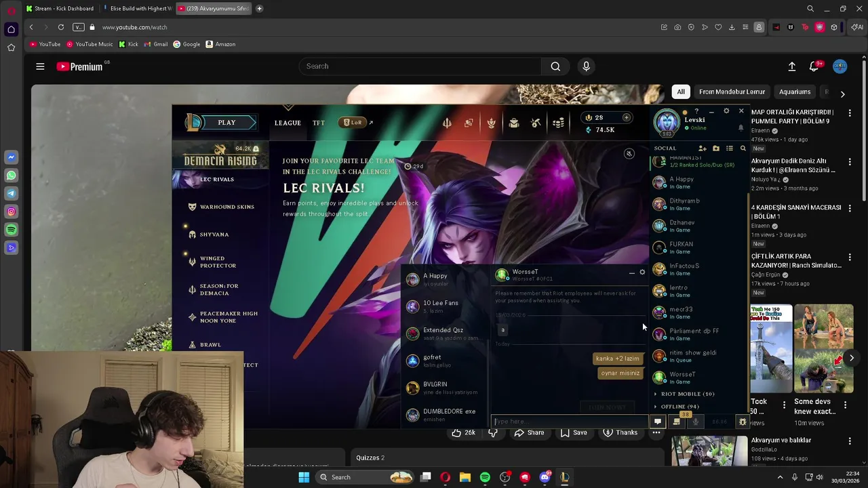Reload the page in the browser
This screenshot has width=868, height=488.
click(x=61, y=27)
